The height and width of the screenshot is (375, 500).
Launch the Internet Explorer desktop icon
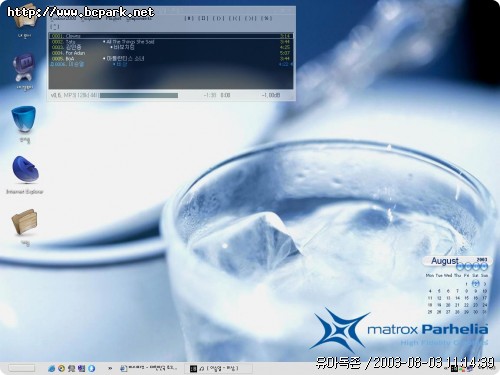pyautogui.click(x=25, y=174)
